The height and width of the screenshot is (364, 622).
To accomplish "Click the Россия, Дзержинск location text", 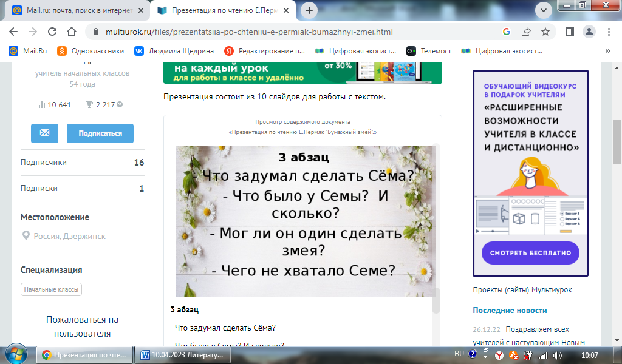I will coord(69,237).
